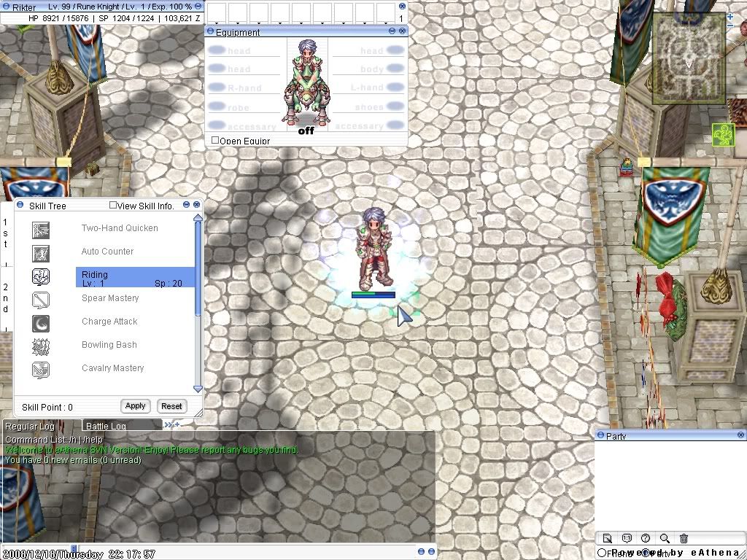Enable View Skill Info checkbox
747x560 pixels.
click(113, 205)
